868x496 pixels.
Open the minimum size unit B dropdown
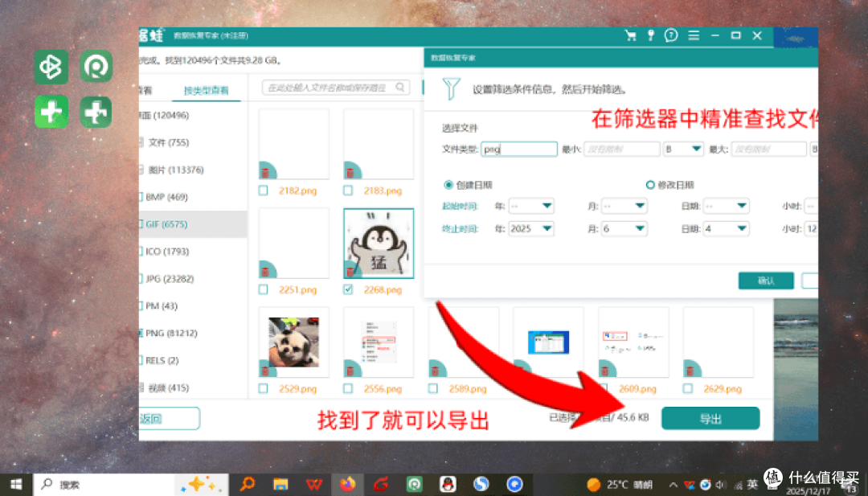coord(684,149)
